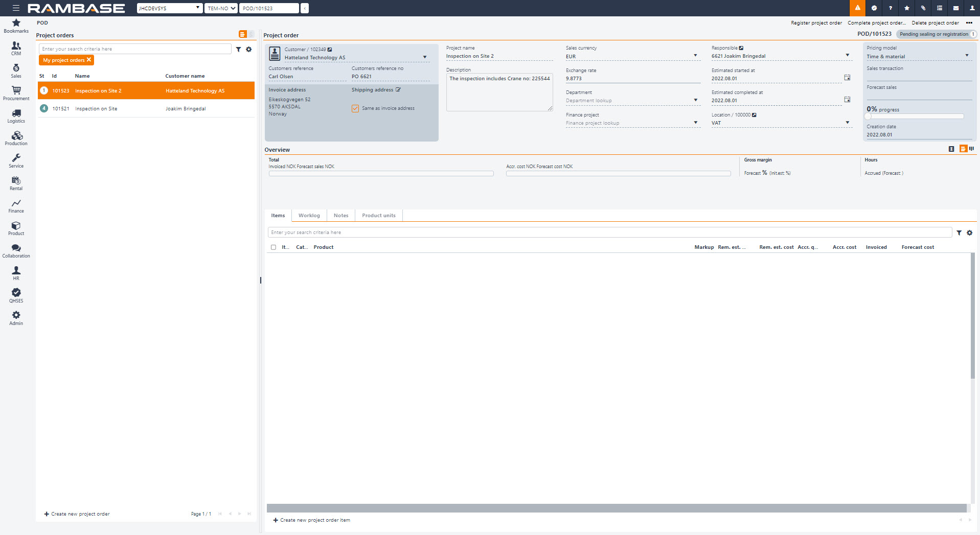
Task: Switch to the Notes tab
Action: click(341, 216)
